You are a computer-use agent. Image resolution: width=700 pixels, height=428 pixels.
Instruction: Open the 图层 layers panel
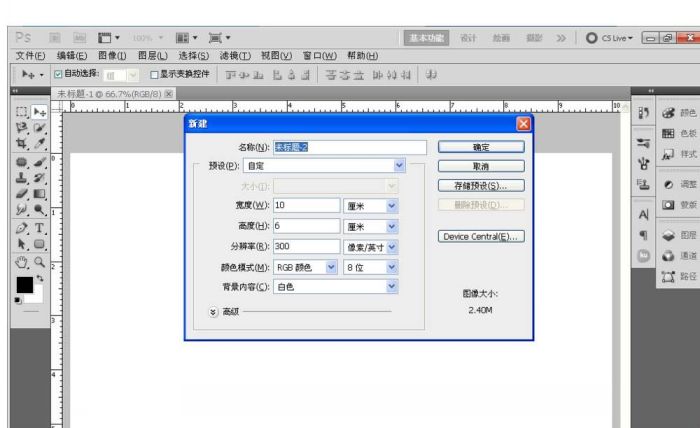pyautogui.click(x=679, y=235)
